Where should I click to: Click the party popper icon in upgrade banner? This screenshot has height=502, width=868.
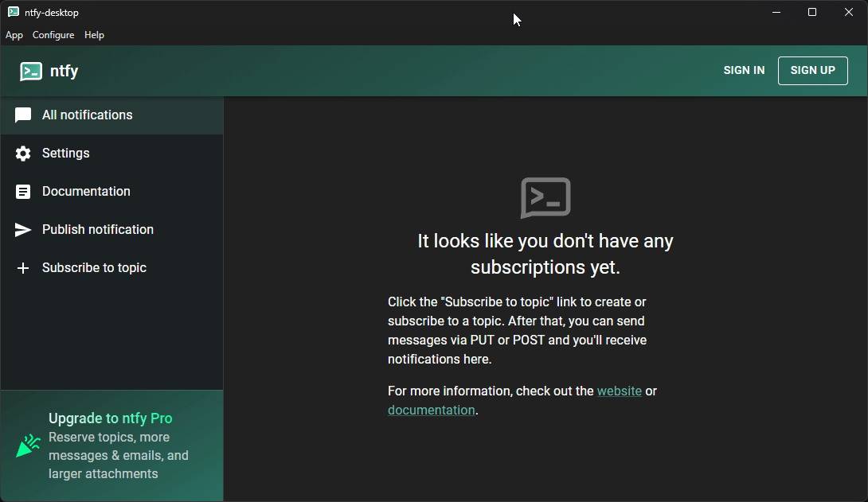tap(28, 446)
